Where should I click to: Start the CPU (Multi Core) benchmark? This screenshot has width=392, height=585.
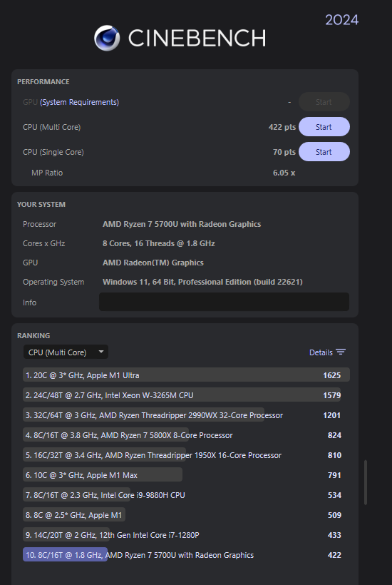coord(324,127)
